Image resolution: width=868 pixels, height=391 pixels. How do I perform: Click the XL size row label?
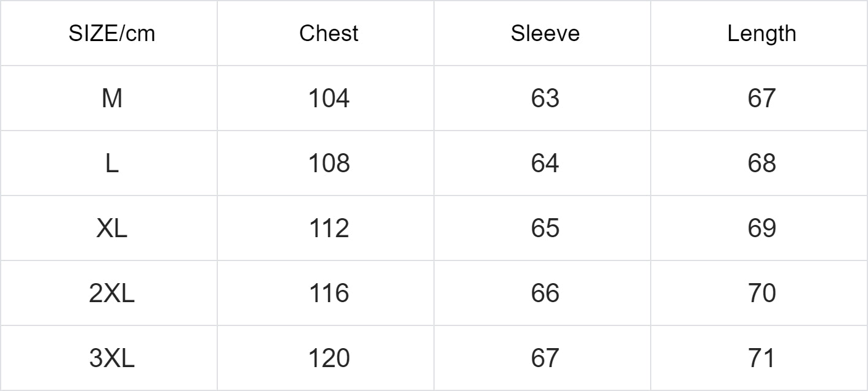pyautogui.click(x=111, y=228)
